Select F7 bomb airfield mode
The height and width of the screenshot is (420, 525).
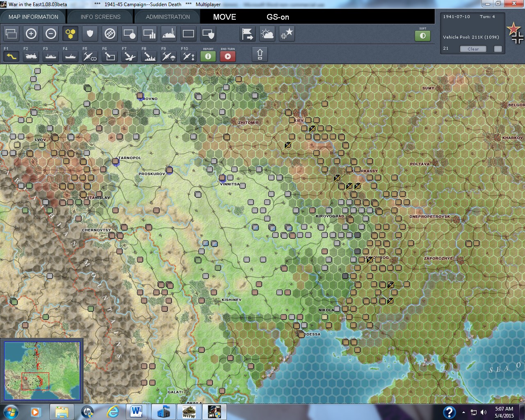(x=130, y=56)
